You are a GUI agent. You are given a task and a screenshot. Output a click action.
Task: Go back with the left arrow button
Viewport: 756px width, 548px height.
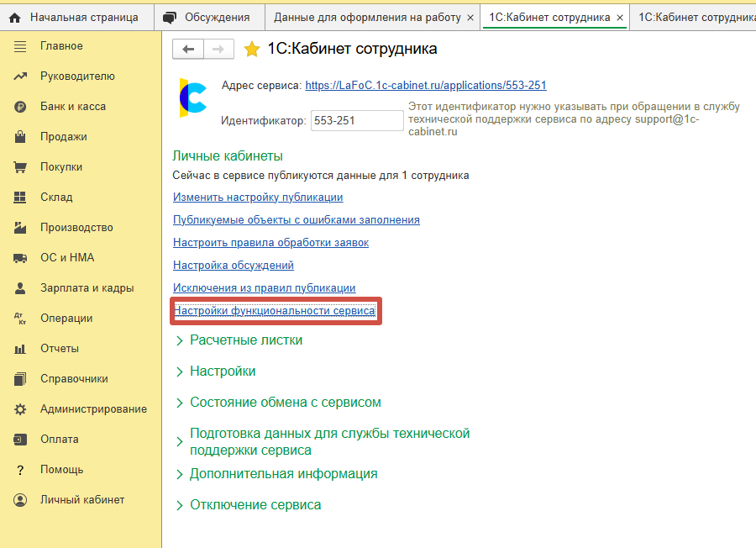pos(188,49)
